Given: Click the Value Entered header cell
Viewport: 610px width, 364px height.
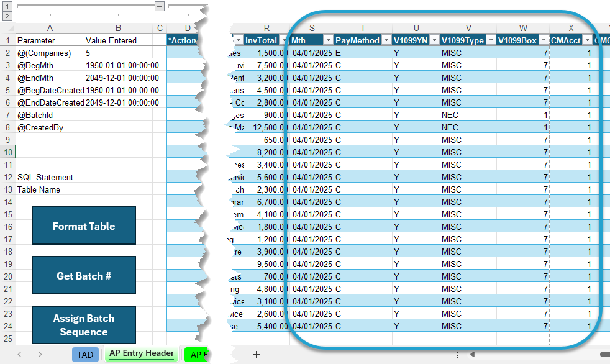Looking at the screenshot, I should tap(118, 40).
